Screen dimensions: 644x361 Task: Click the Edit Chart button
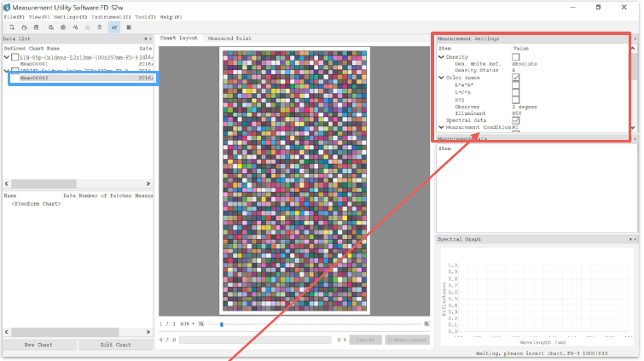pyautogui.click(x=115, y=345)
